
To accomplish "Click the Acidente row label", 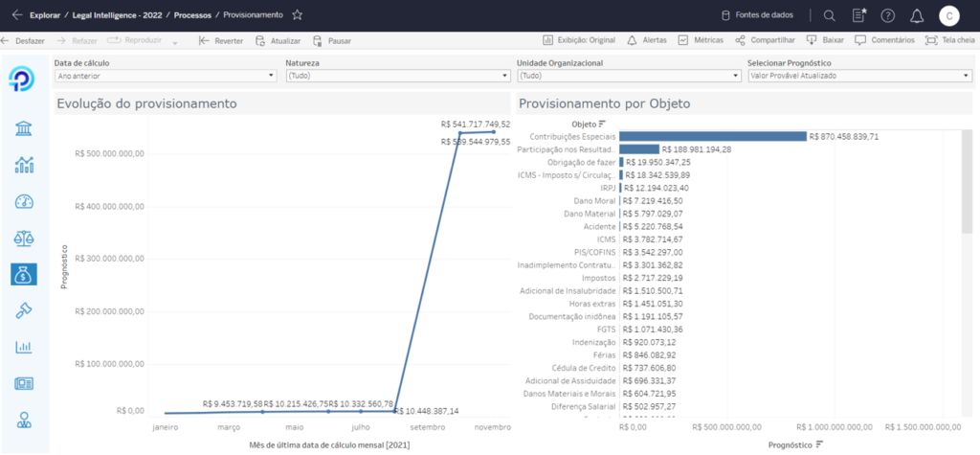I will pos(600,227).
